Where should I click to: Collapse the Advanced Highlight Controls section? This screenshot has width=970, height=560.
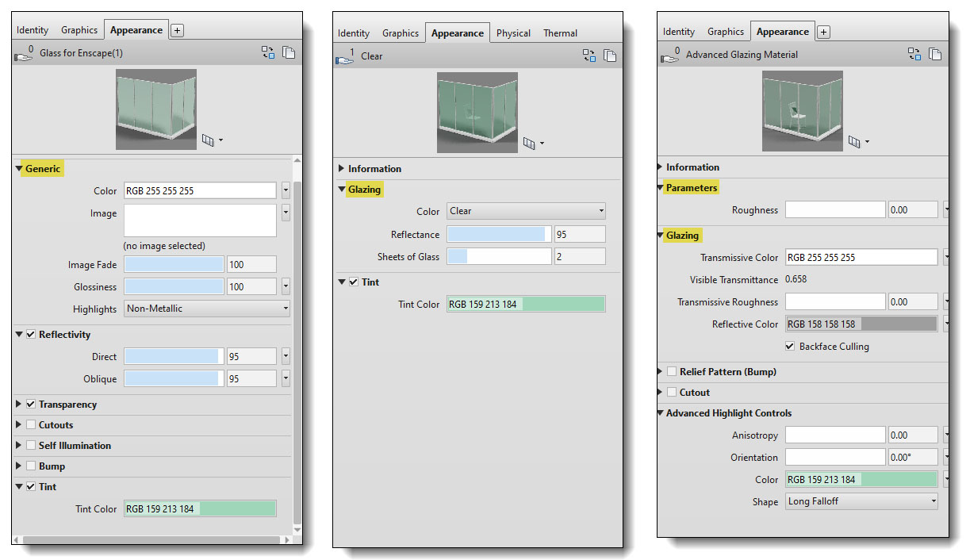pyautogui.click(x=661, y=413)
